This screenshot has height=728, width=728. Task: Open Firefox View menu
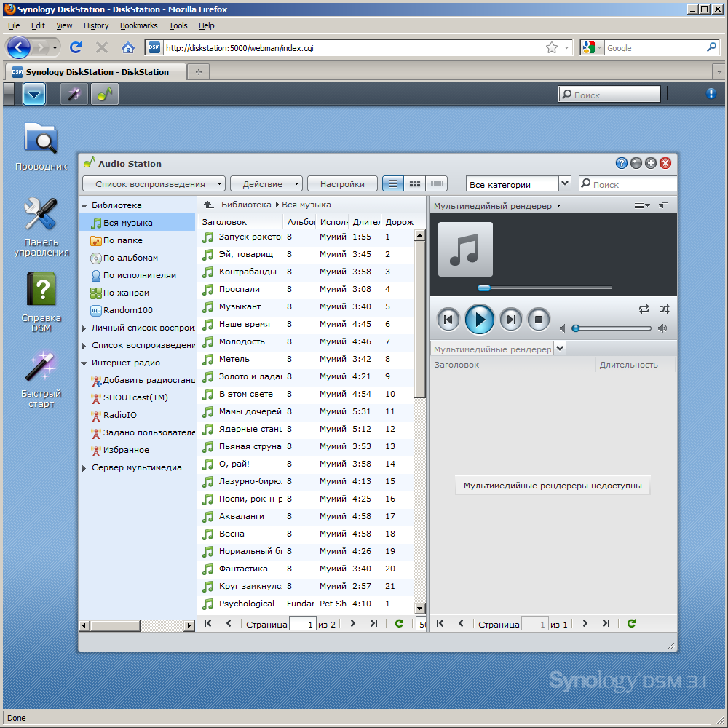[64, 25]
